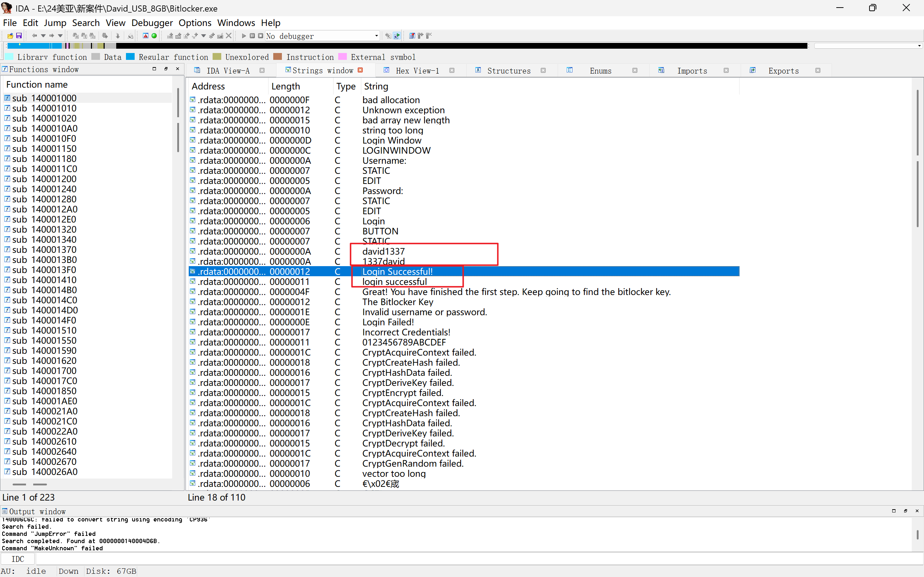Open dropdown at right of navigation band
Viewport: 924px width, 577px height.
pos(919,46)
